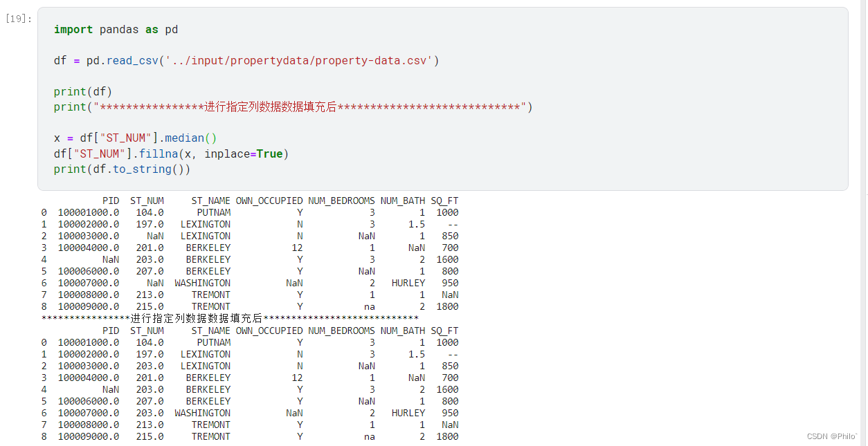Click the NUM_BEDROOMS header in the first output table

coord(342,201)
